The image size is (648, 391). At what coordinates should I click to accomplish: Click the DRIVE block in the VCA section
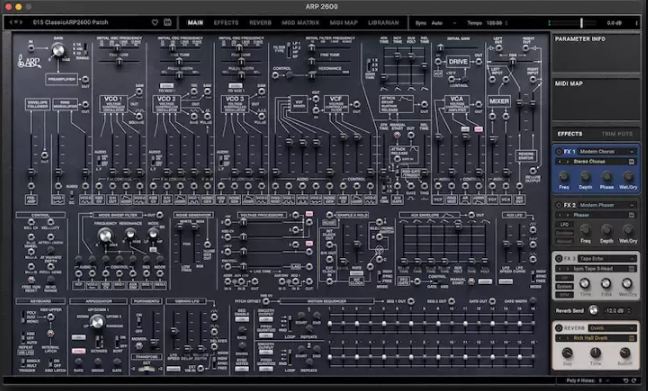point(458,62)
